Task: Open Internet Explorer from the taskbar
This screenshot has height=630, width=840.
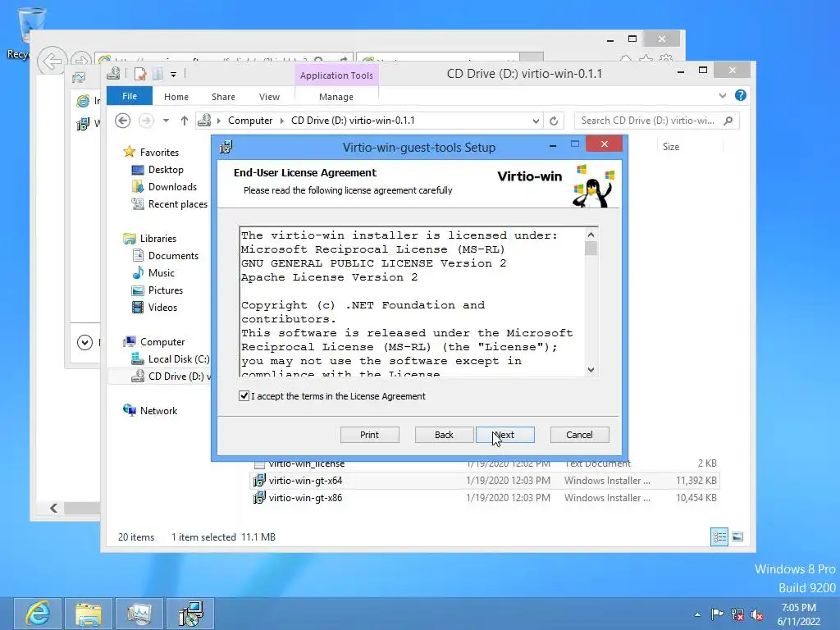Action: 38,614
